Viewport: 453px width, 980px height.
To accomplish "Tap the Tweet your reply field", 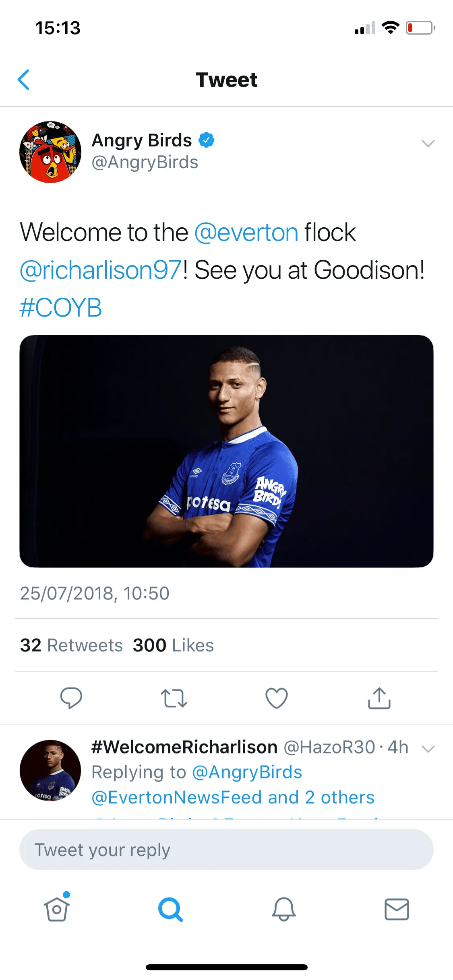I will click(x=226, y=850).
